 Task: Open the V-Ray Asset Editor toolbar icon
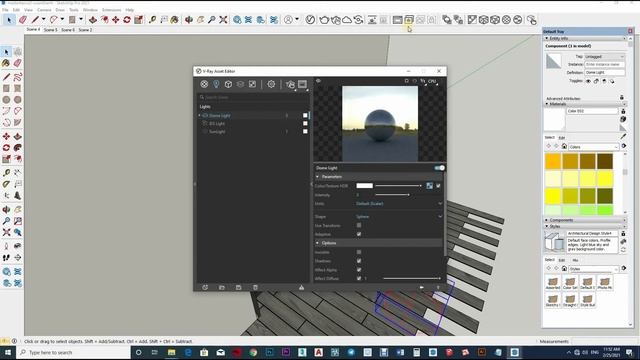point(310,20)
